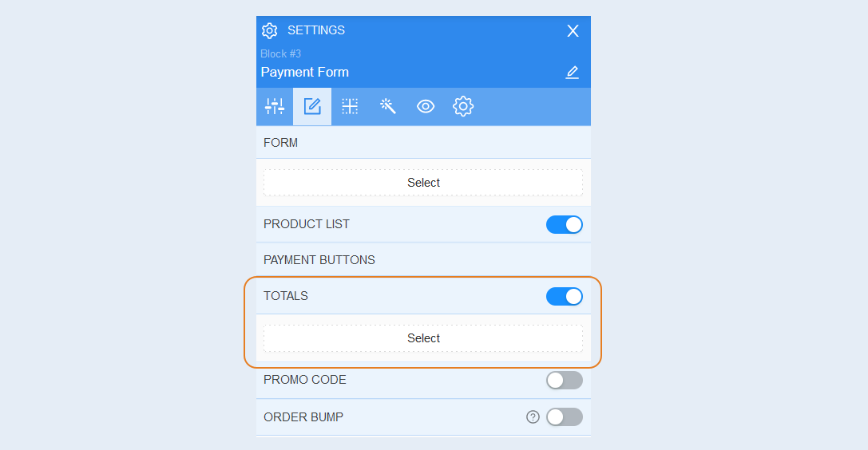Open the Select box under Totals
868x450 pixels.
tap(423, 338)
